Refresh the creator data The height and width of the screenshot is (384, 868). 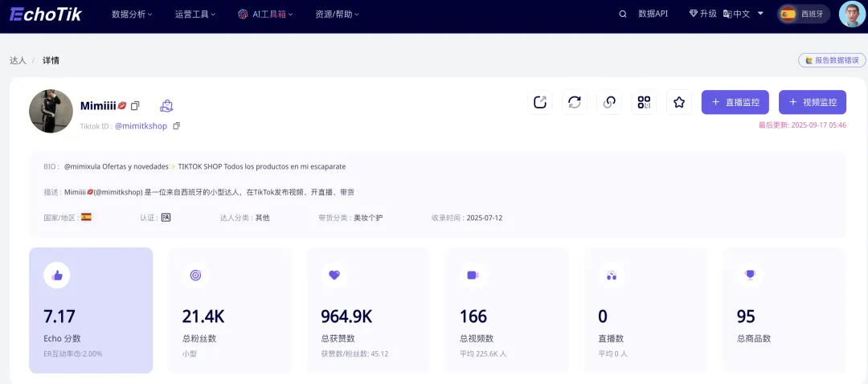pos(575,102)
